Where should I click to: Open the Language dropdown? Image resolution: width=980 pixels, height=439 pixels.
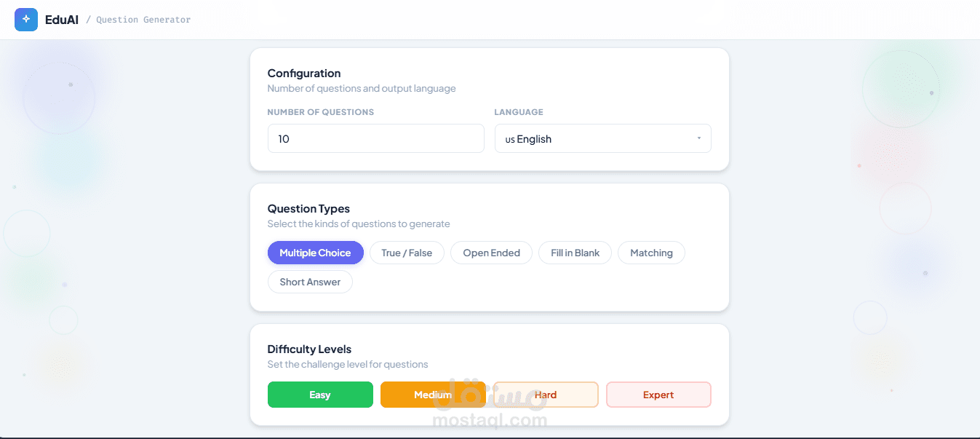click(602, 138)
